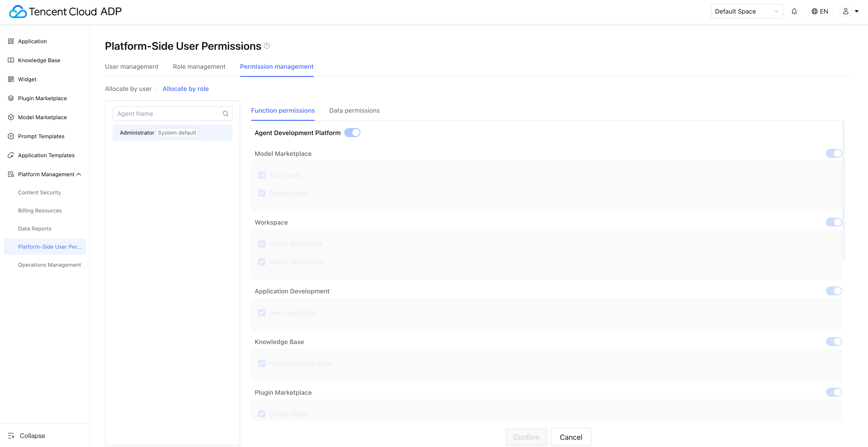
Task: Click the Model Marketplace cube icon
Action: coord(11,117)
